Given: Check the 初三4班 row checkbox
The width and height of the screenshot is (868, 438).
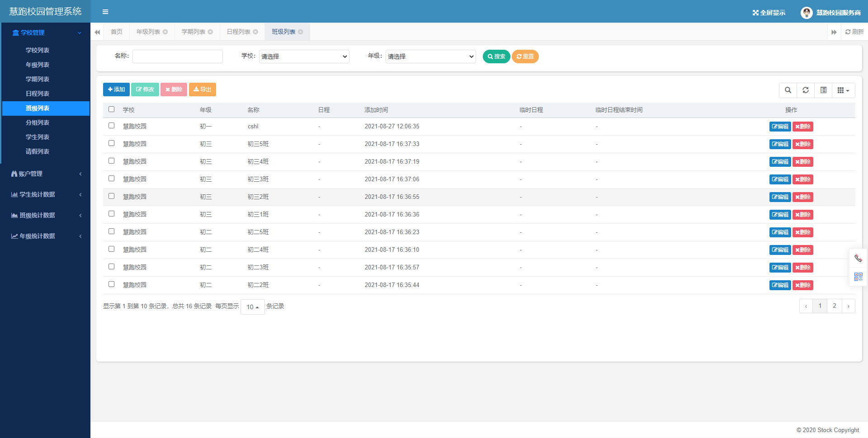Looking at the screenshot, I should click(x=112, y=161).
